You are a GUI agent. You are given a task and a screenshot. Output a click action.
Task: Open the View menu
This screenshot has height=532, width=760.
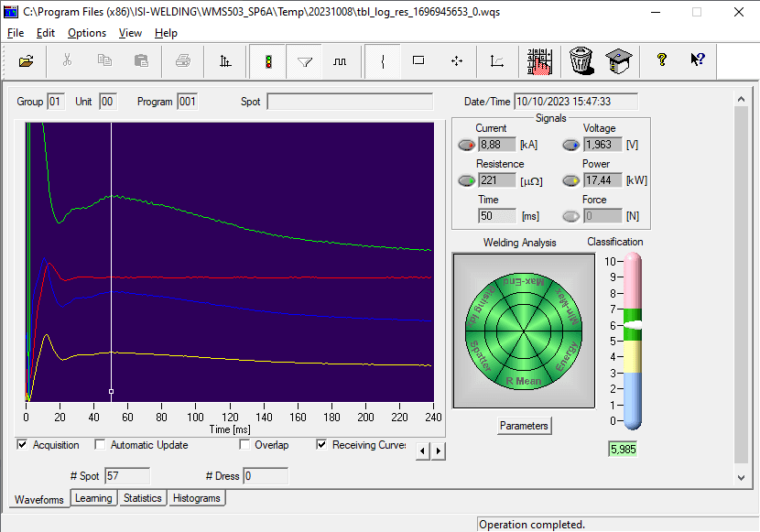[x=130, y=33]
